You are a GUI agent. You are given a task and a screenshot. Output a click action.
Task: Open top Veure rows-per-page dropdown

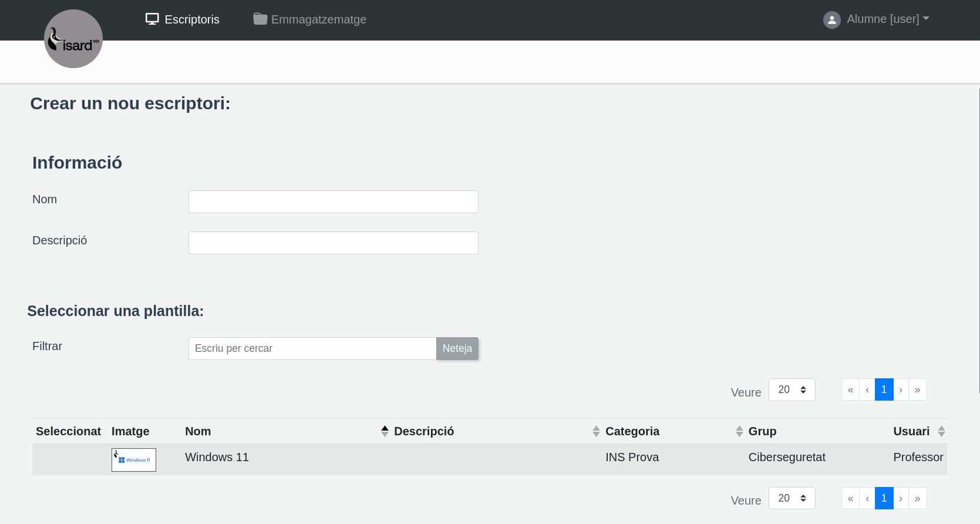pyautogui.click(x=792, y=390)
